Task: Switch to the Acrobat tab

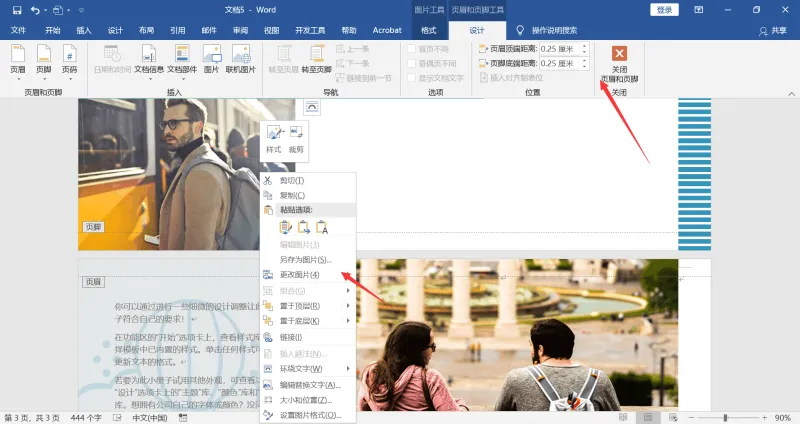Action: [387, 31]
